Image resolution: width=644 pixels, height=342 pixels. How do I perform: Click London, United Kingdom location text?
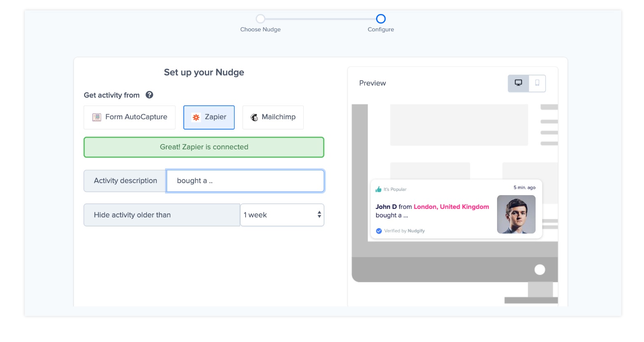tap(451, 207)
